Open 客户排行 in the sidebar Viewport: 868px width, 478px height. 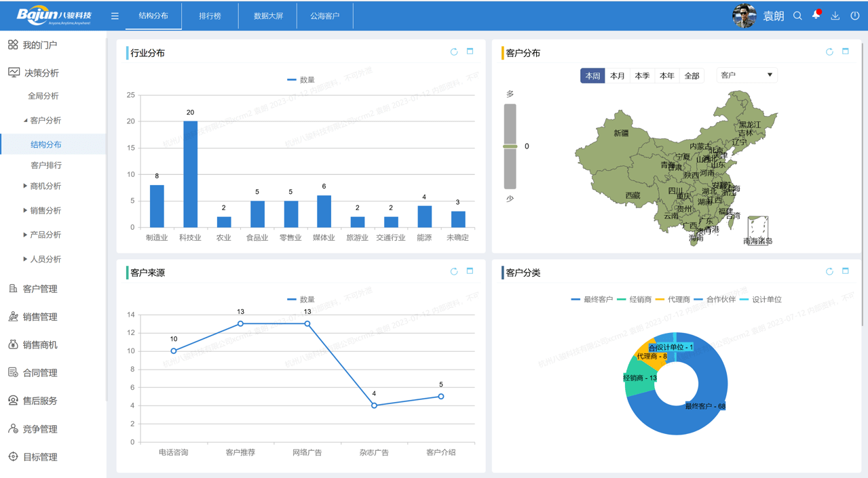click(x=46, y=165)
